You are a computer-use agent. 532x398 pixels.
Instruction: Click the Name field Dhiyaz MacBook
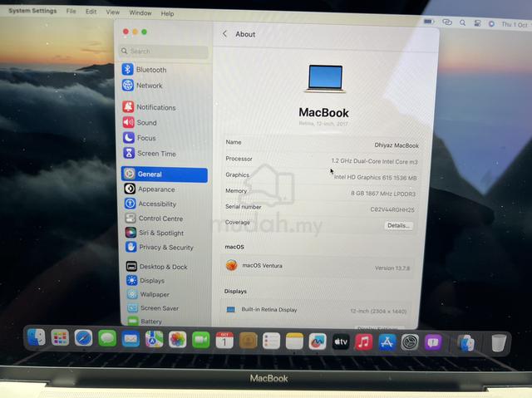pyautogui.click(x=397, y=145)
